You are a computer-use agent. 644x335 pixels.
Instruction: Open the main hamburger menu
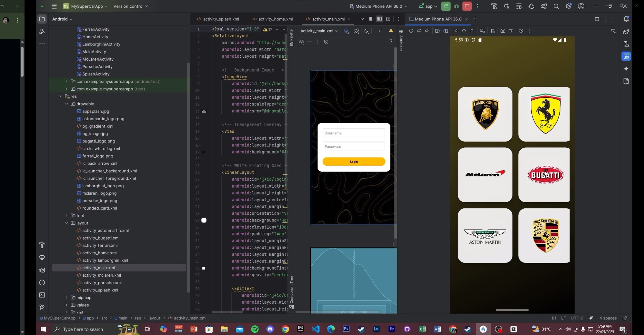(x=54, y=6)
